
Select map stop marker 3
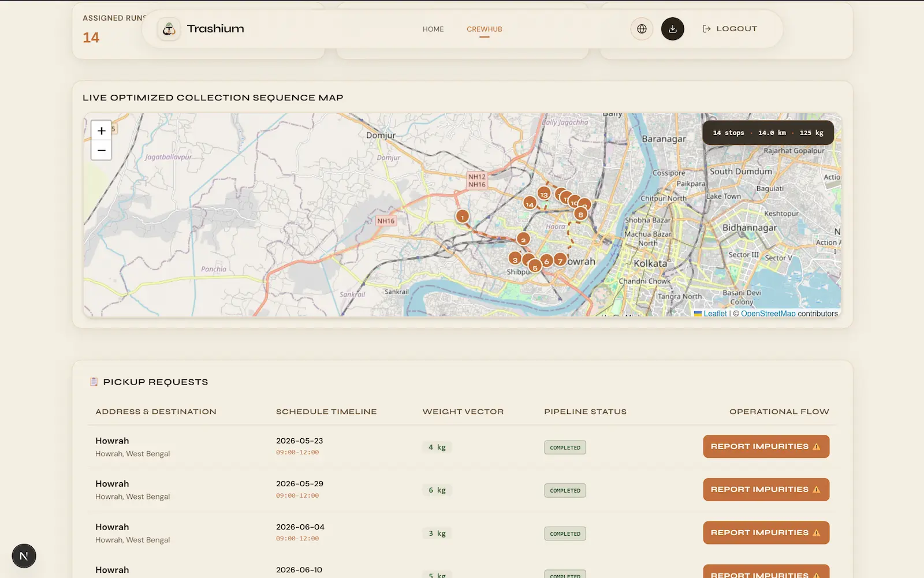(515, 259)
